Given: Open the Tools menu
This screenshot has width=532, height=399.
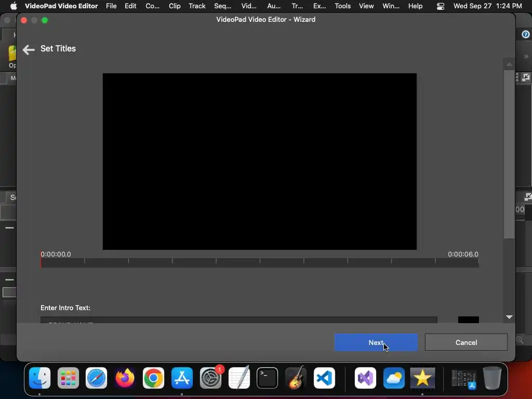Looking at the screenshot, I should pyautogui.click(x=343, y=6).
